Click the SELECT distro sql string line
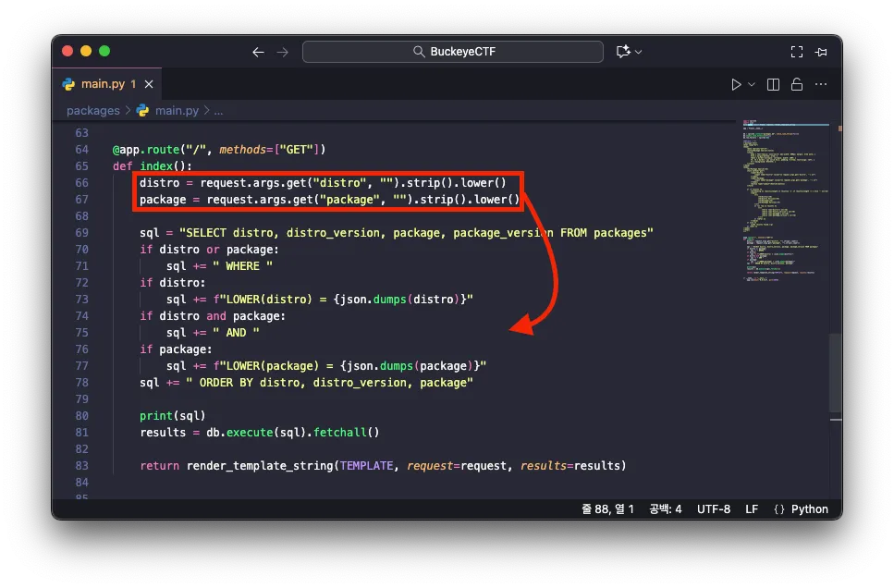This screenshot has width=894, height=588. point(397,233)
